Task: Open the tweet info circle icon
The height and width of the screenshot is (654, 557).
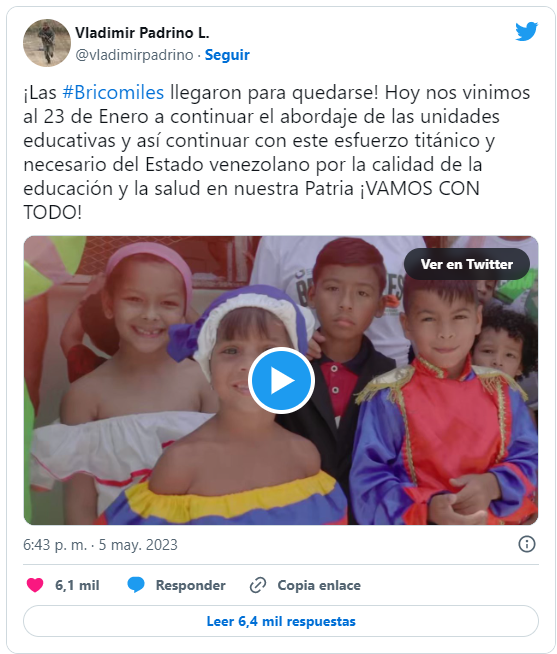Action: point(527,544)
